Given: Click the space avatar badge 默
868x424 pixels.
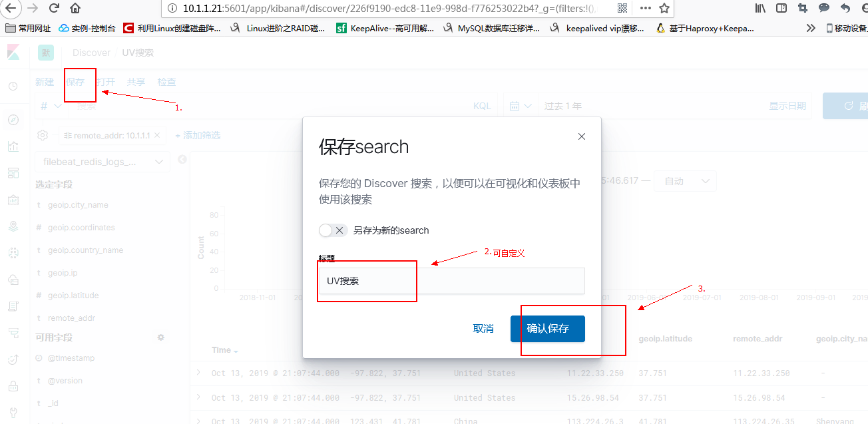Looking at the screenshot, I should tap(45, 53).
